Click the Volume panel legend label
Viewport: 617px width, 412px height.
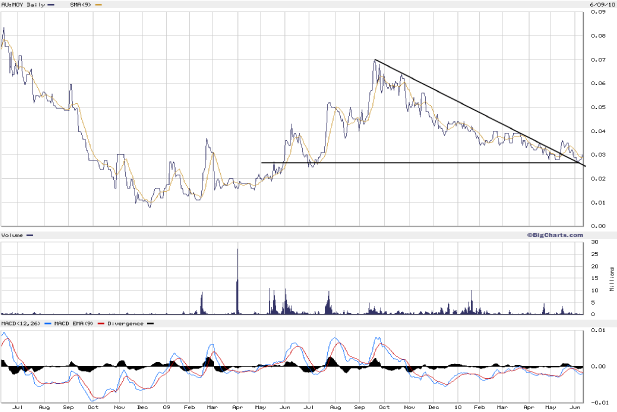14,235
